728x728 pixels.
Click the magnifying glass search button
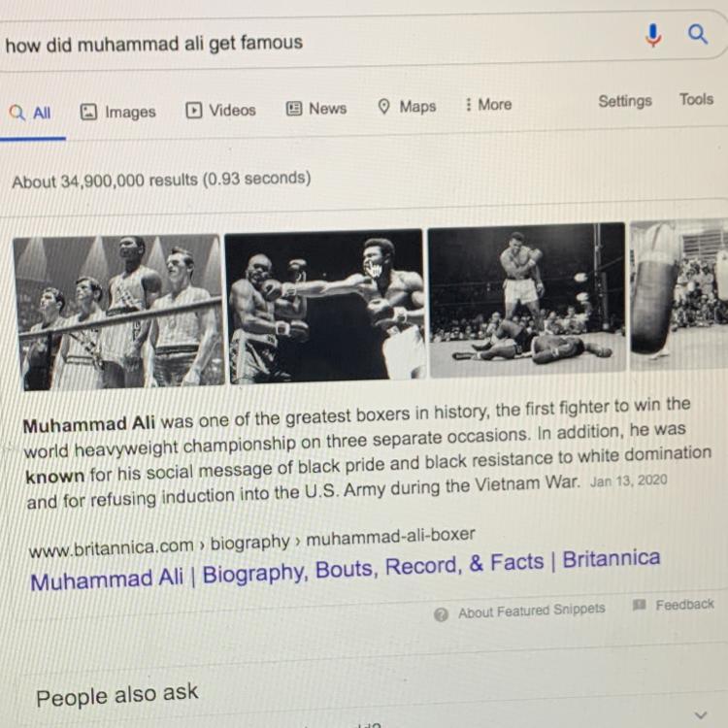point(697,34)
